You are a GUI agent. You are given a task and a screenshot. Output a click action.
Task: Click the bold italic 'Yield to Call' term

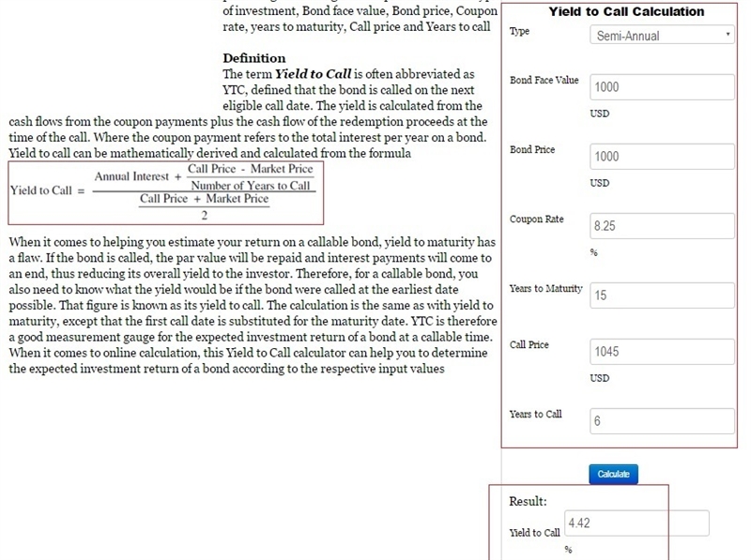pos(313,74)
